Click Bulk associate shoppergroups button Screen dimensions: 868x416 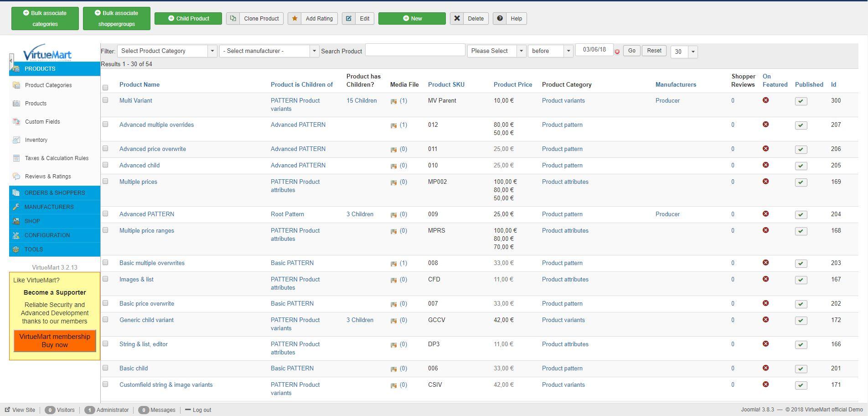pos(117,19)
